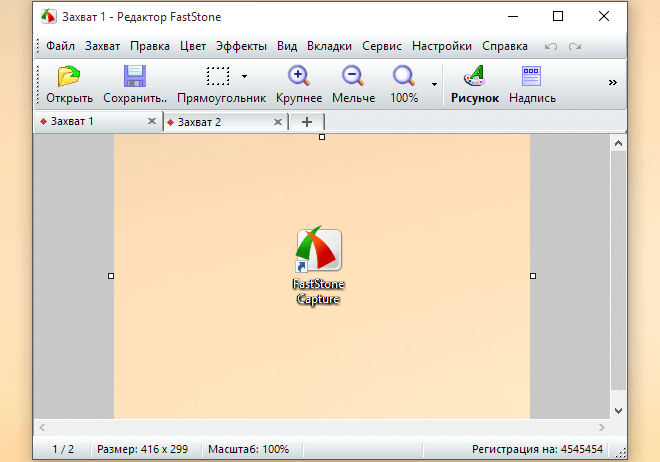Click horizontal scrollbar right arrow
The image size is (660, 462).
tap(601, 427)
